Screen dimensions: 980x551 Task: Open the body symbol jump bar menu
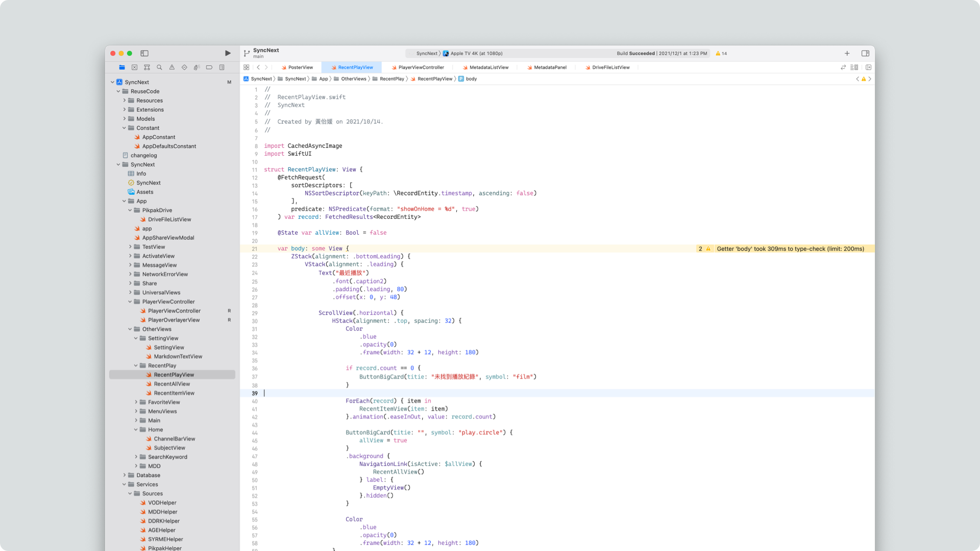coord(468,79)
